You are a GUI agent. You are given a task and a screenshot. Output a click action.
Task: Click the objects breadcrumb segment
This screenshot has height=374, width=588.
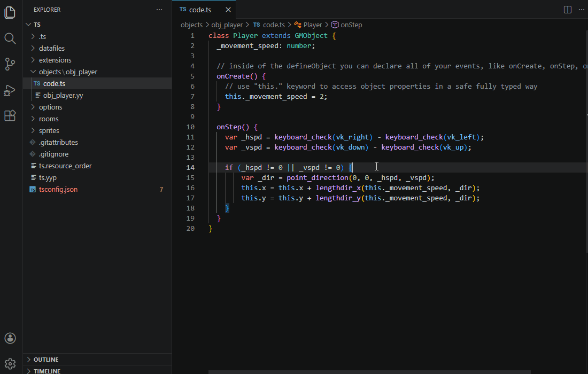191,25
